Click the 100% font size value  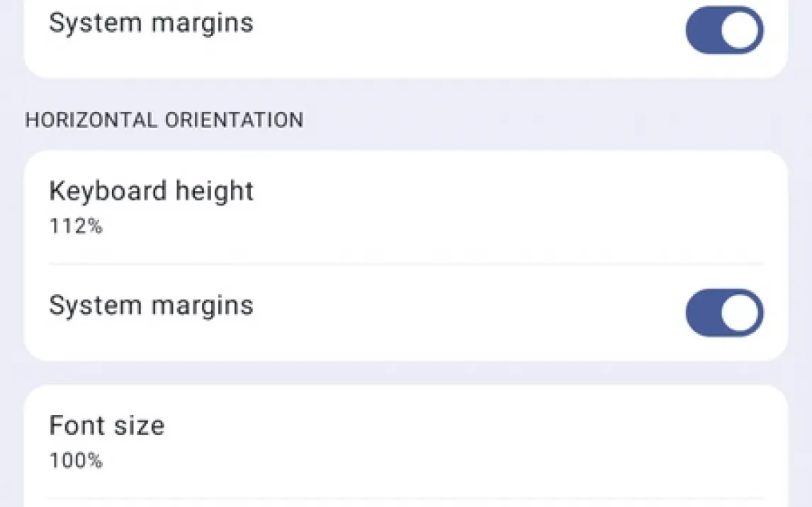(76, 461)
